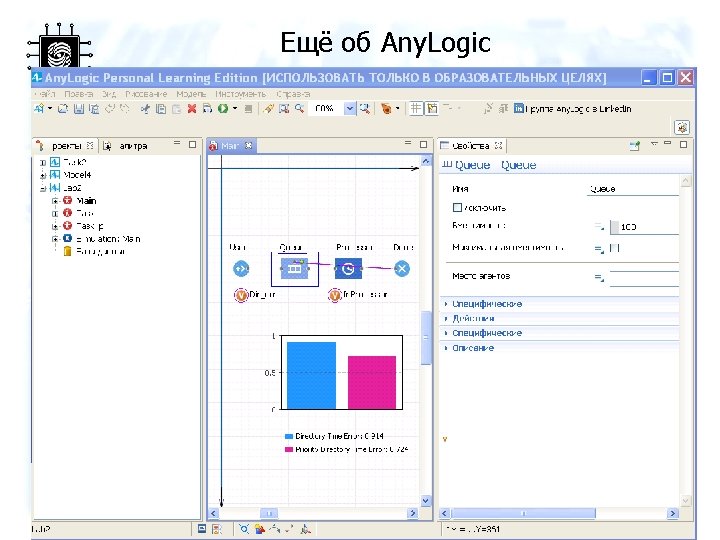Open the Справка menu
The width and height of the screenshot is (720, 540).
click(x=293, y=94)
